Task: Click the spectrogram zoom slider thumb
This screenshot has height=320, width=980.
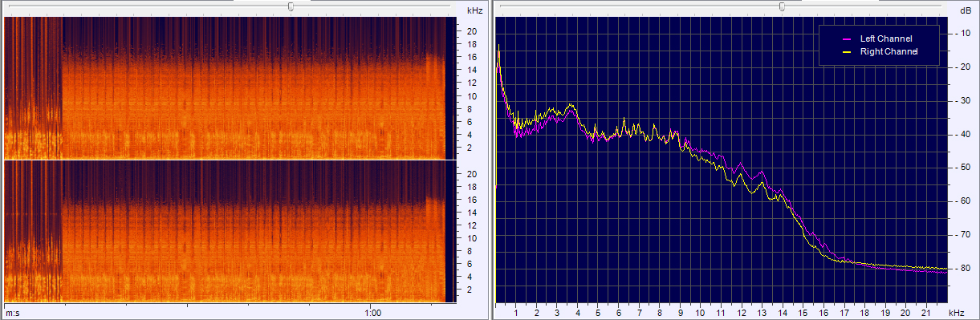Action: tap(291, 6)
